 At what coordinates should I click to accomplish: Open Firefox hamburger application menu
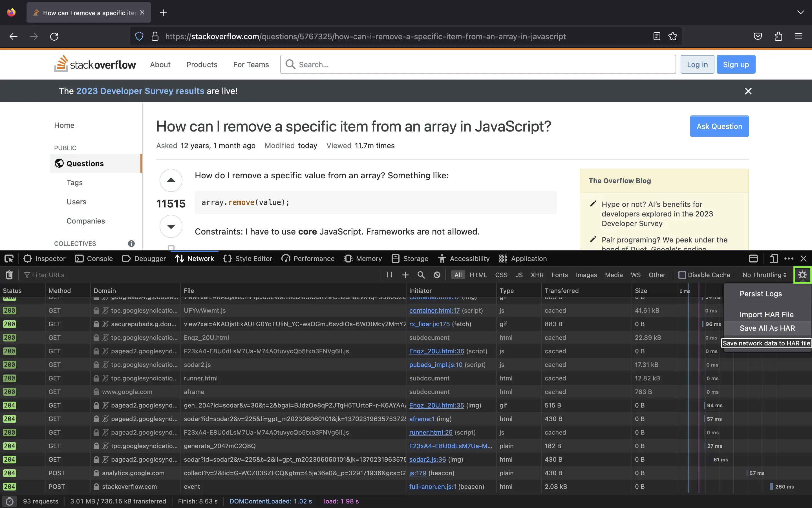click(x=798, y=36)
